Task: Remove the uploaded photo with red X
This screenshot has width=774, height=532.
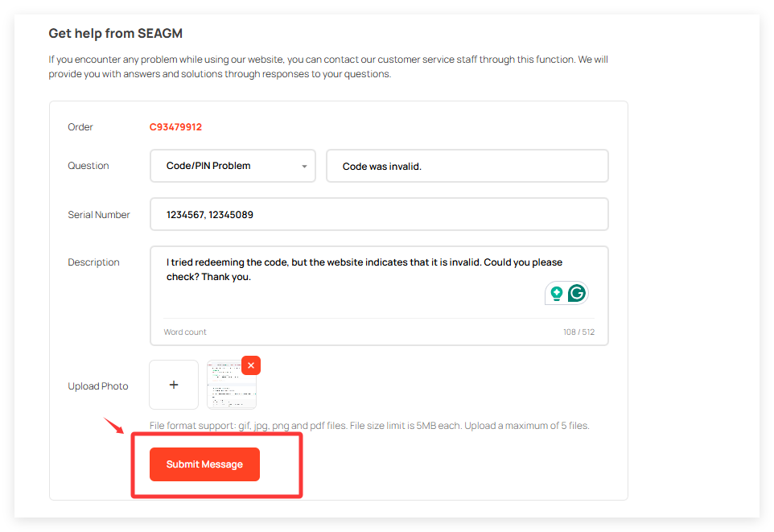Action: coord(251,365)
